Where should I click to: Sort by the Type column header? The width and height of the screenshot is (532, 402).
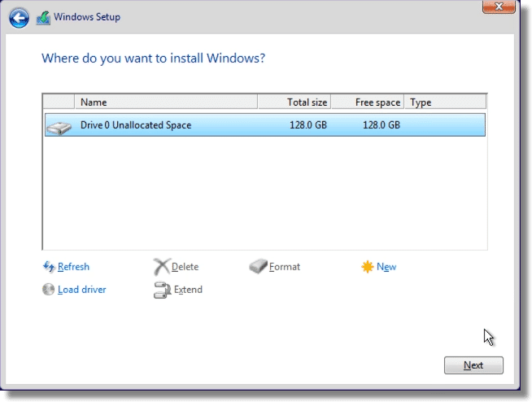tap(445, 103)
